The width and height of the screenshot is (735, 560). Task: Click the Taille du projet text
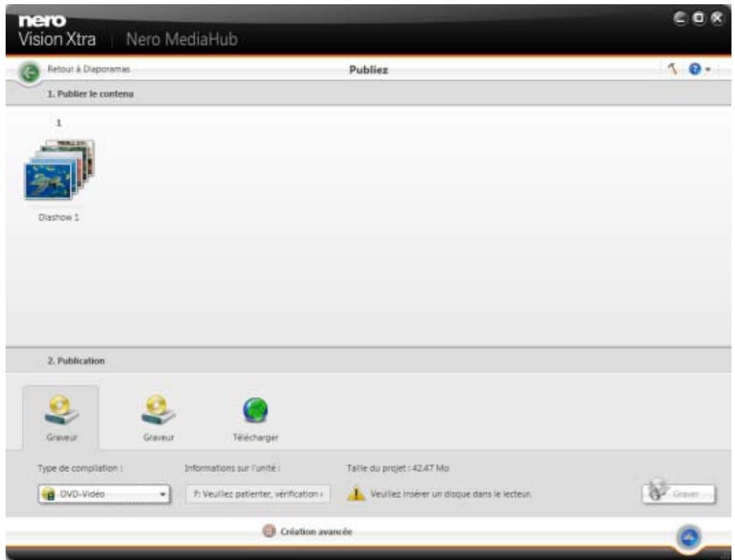click(x=398, y=468)
